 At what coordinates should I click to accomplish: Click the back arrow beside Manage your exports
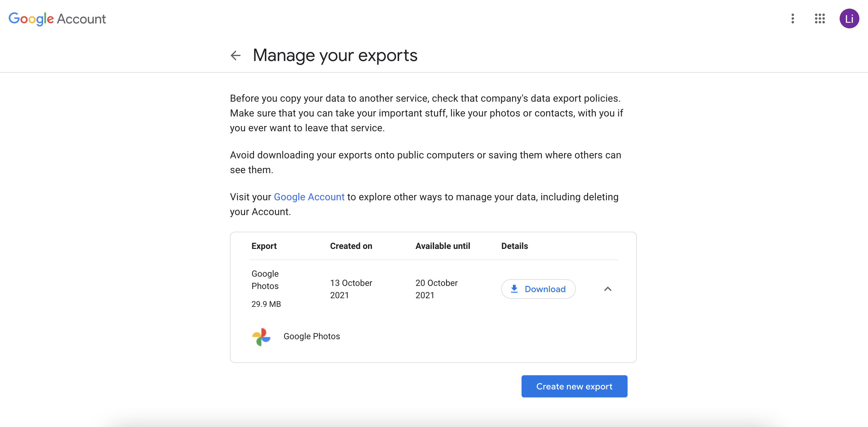coord(235,55)
